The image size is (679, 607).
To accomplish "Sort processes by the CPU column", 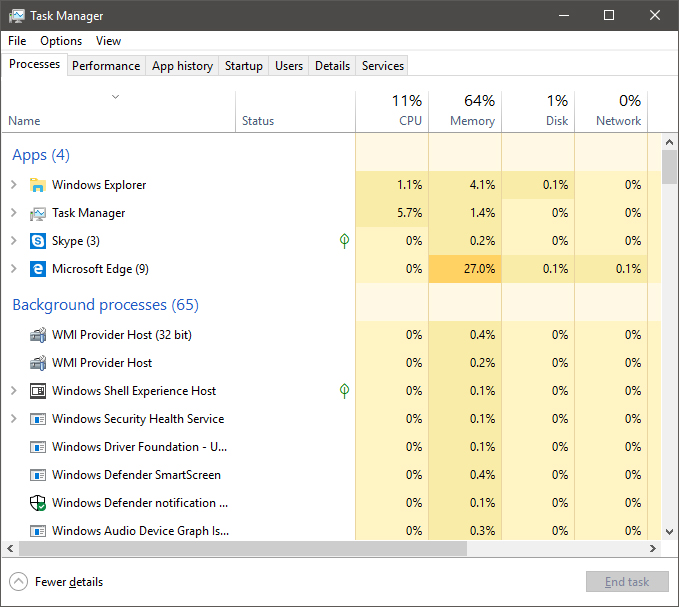I will click(x=392, y=112).
